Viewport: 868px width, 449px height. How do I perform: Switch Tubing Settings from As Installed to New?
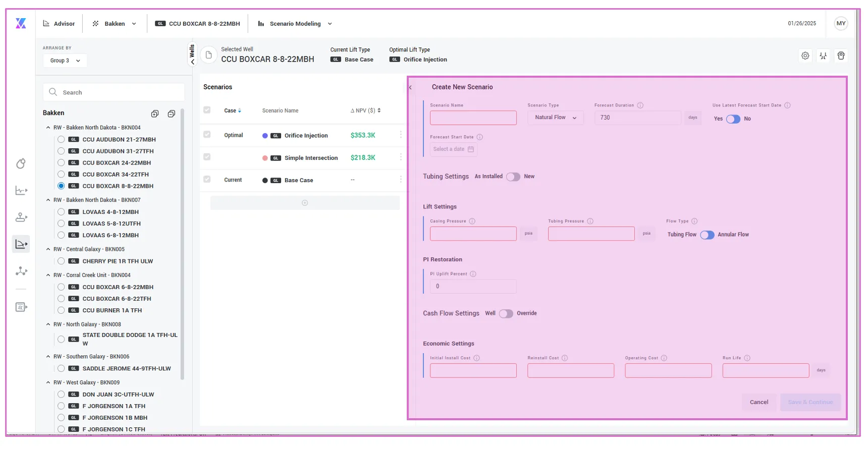point(513,177)
